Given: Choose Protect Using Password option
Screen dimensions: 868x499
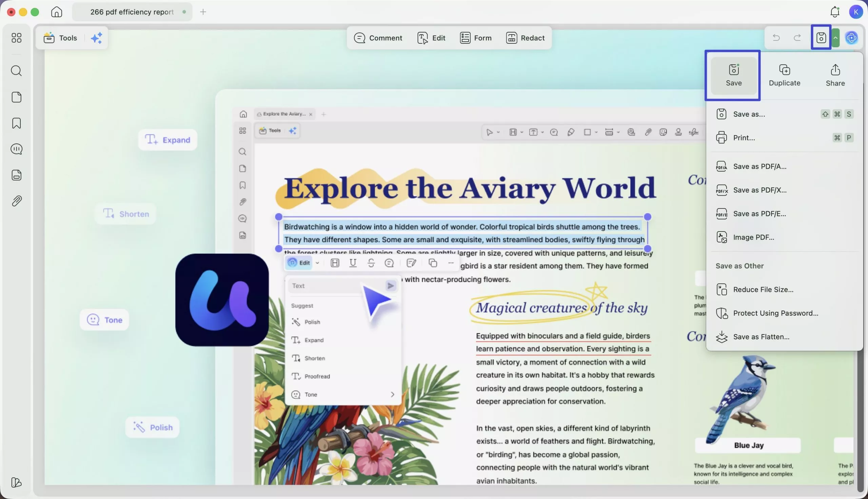Looking at the screenshot, I should coord(775,313).
